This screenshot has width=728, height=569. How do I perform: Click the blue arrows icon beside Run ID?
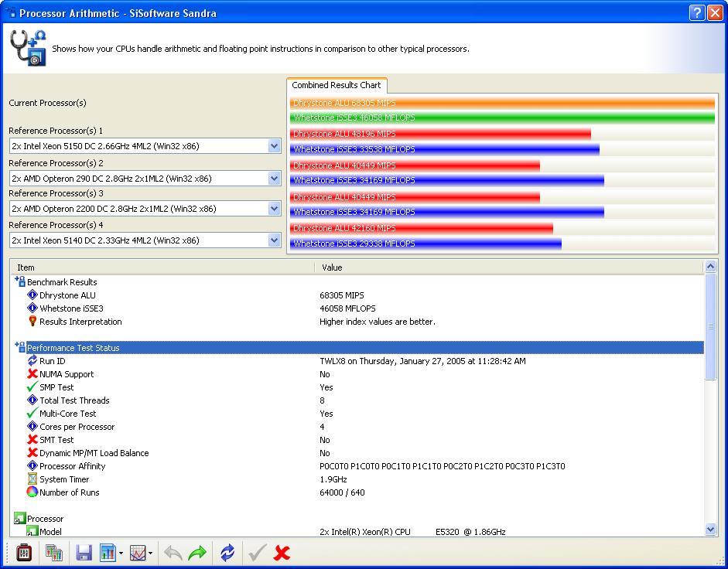tap(32, 360)
